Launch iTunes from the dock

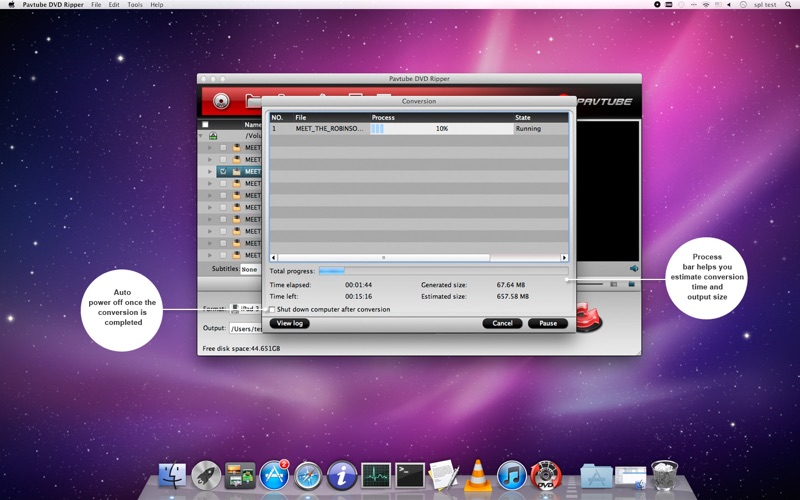(x=512, y=475)
